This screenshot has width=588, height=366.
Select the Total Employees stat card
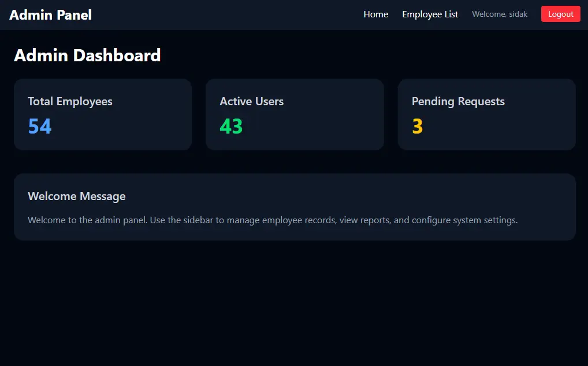click(x=103, y=114)
